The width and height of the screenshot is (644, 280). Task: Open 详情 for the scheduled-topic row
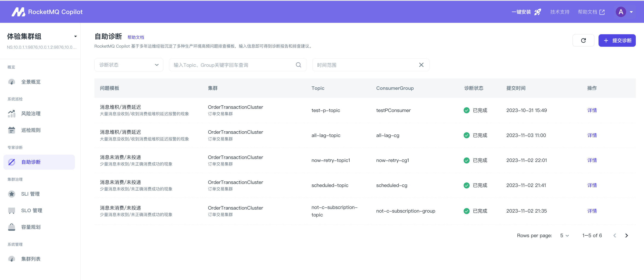[x=592, y=185]
